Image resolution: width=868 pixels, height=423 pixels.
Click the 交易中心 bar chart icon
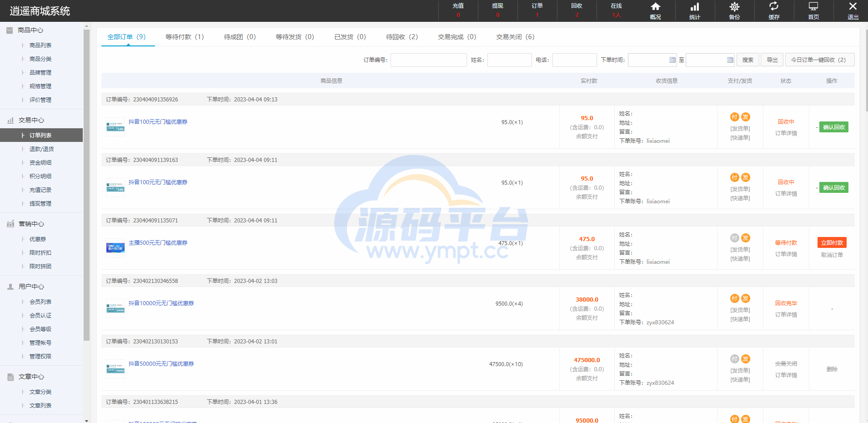10,120
